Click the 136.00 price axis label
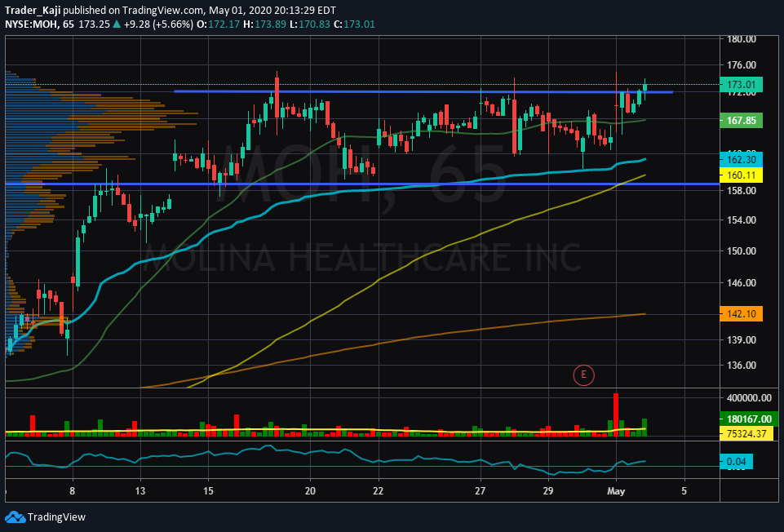784x532 pixels. [741, 365]
